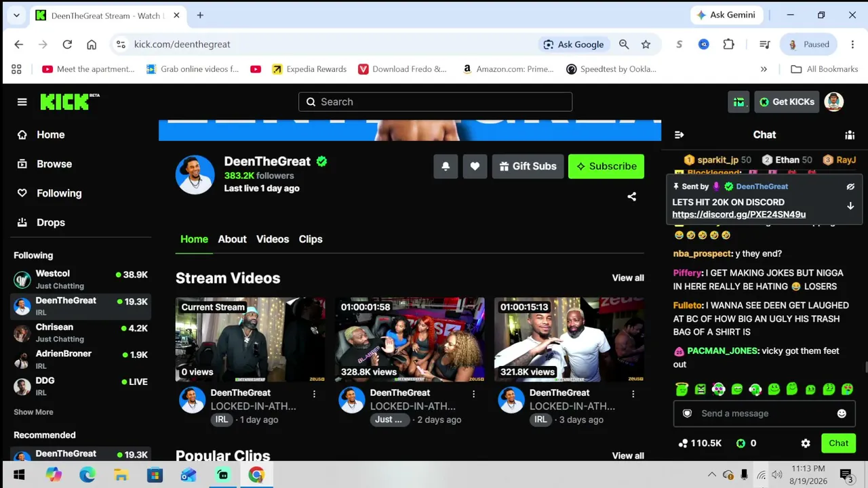
Task: Open DeenTheGreat profile avatar
Action: tap(195, 175)
